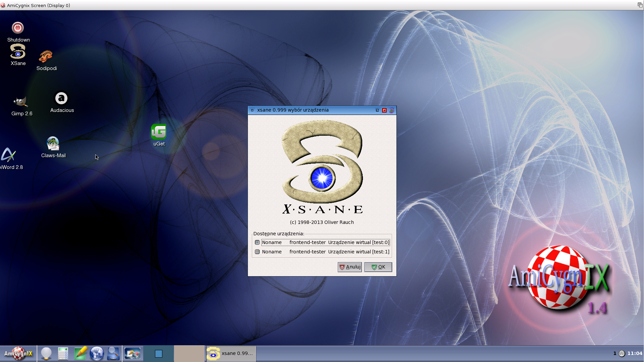Launch the globe web browser taskbar icon
Viewport: 644px width, 362px height.
[x=97, y=354]
